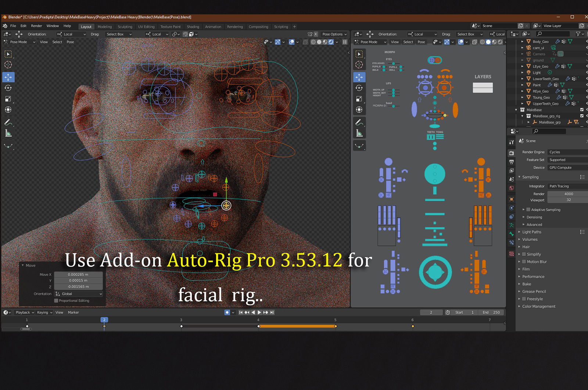Pick the Rotate tool in right viewport toolbar
The height and width of the screenshot is (390, 588).
point(359,88)
